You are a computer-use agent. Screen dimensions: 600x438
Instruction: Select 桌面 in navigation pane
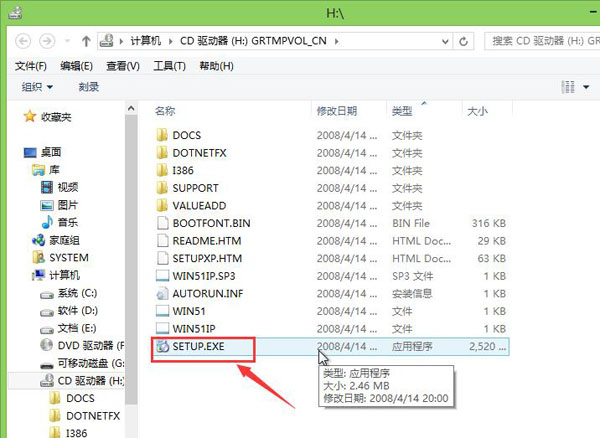(51, 152)
